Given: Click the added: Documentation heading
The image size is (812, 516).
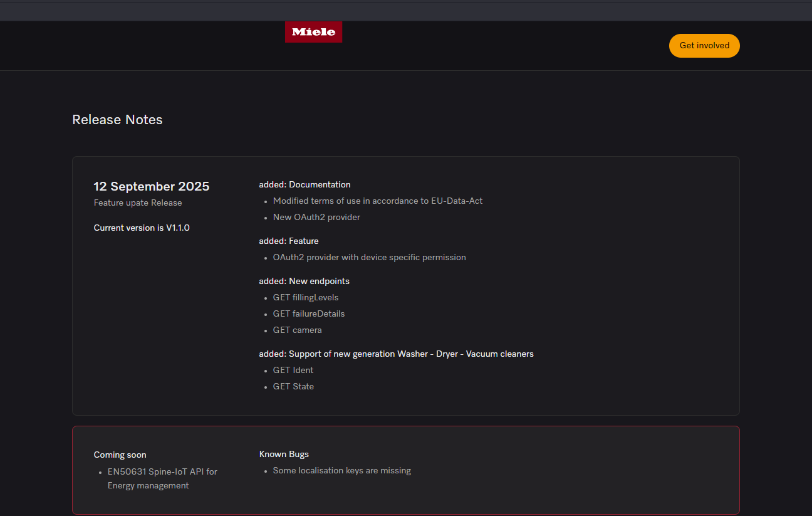Looking at the screenshot, I should 304,184.
